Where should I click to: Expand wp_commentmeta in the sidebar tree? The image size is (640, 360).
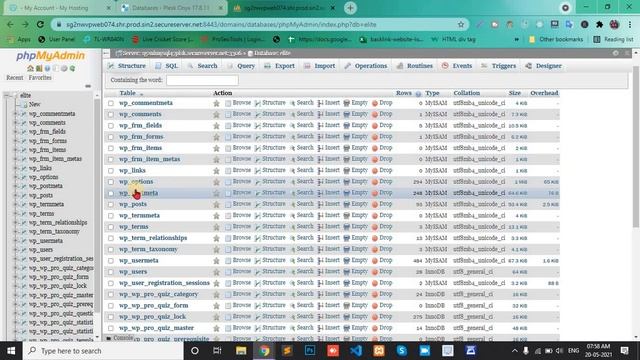16,114
